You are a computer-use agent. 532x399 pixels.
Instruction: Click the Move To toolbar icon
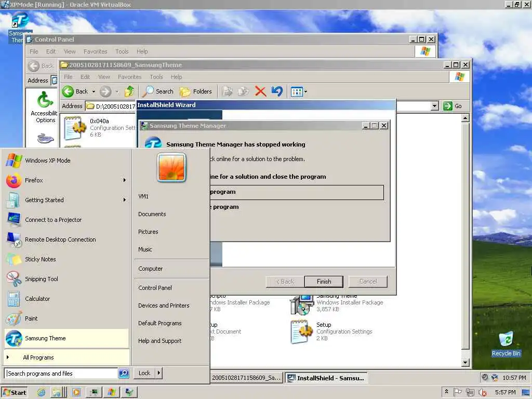tap(227, 91)
